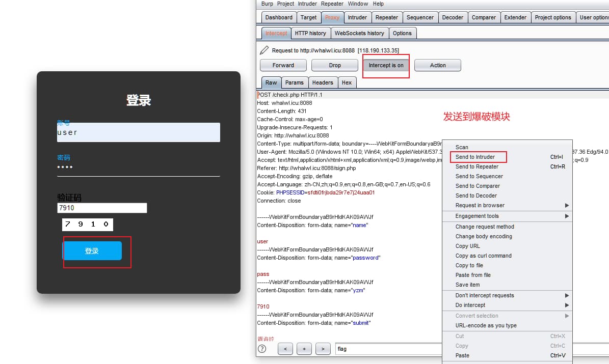Image resolution: width=609 pixels, height=364 pixels.
Task: Go to previous search match arrow button
Action: 285,349
